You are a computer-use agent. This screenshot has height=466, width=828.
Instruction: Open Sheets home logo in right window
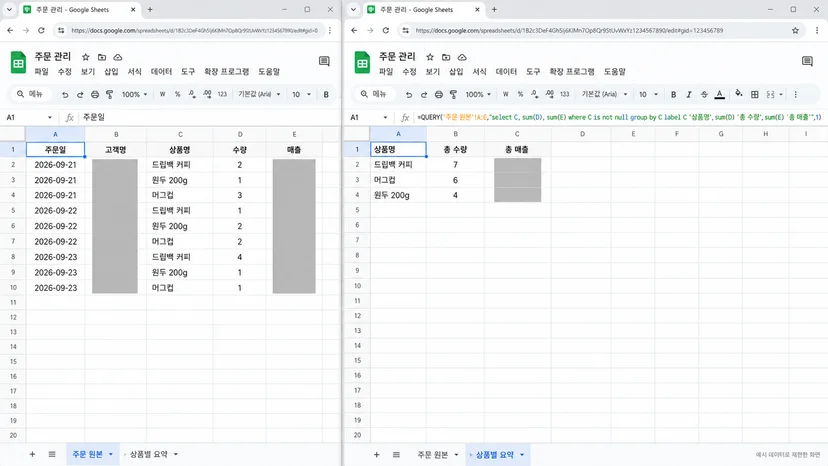tap(362, 63)
